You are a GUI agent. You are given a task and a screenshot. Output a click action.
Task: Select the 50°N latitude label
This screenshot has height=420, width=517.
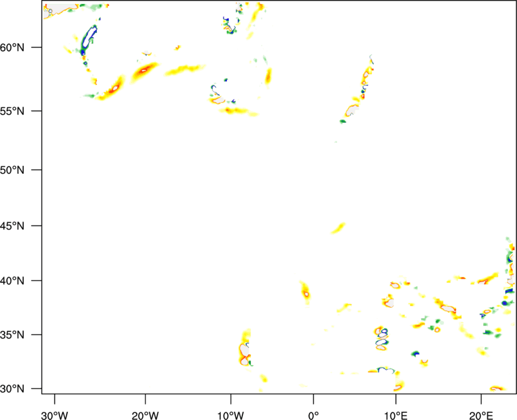pos(12,170)
